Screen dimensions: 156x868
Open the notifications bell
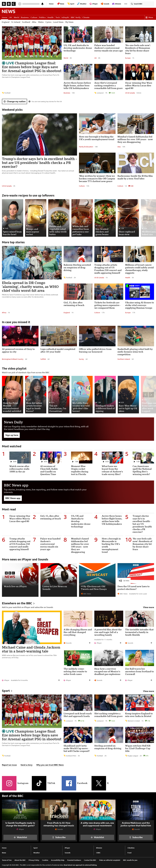click(42, 4)
